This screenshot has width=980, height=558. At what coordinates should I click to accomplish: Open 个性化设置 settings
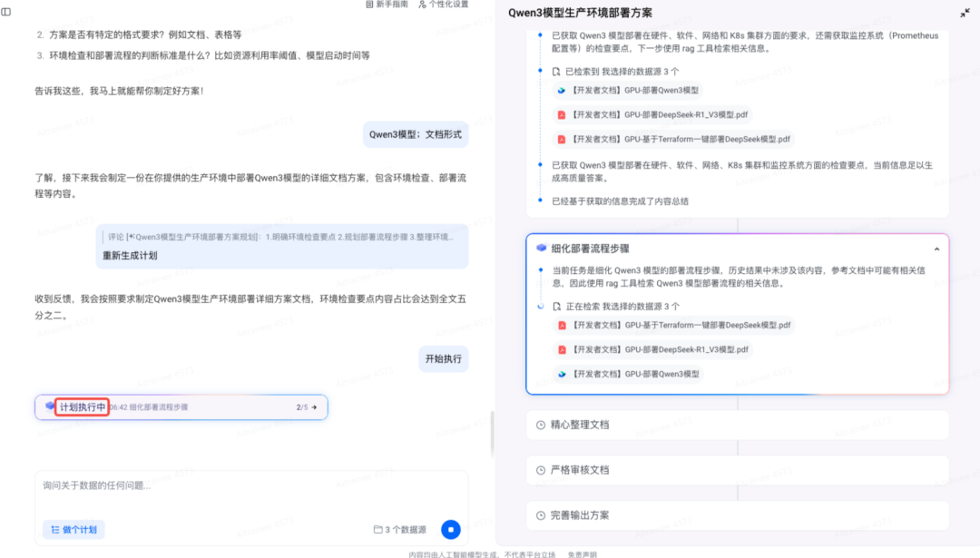(443, 5)
